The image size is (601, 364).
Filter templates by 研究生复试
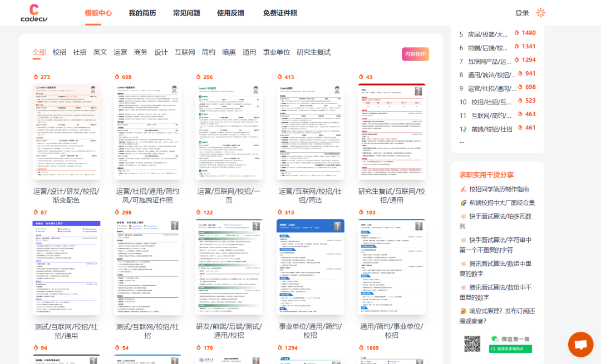[x=313, y=52]
